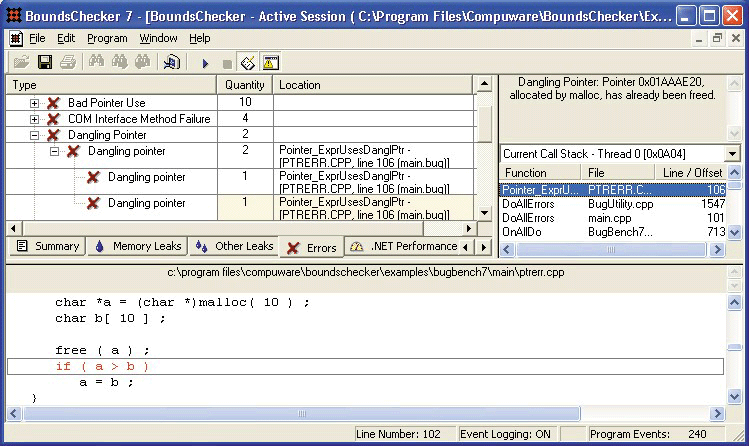The width and height of the screenshot is (749, 446).
Task: Click the source code horizontal scrollbar thumb
Action: 302,414
